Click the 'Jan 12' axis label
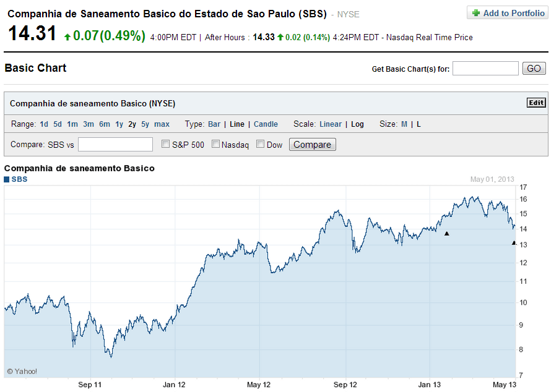This screenshot has height=392, width=559. [174, 385]
